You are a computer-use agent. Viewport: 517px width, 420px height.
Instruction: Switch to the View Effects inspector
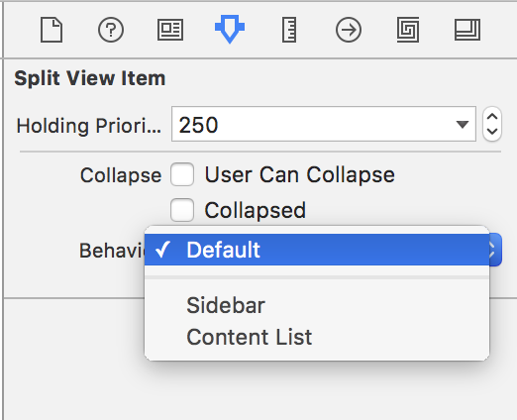(467, 30)
